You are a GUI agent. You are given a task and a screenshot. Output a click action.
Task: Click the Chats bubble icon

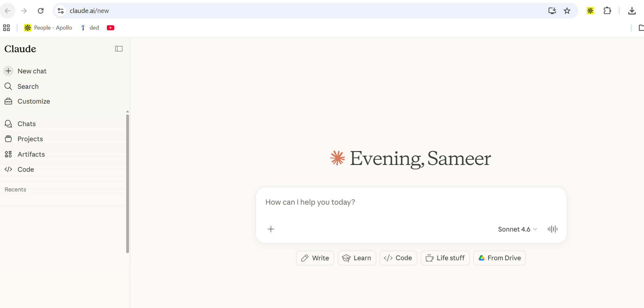coord(8,124)
